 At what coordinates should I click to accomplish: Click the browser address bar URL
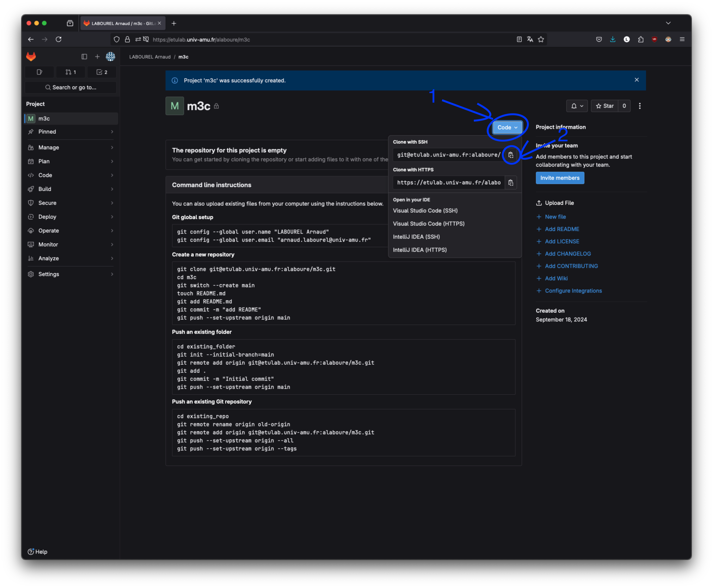point(201,40)
